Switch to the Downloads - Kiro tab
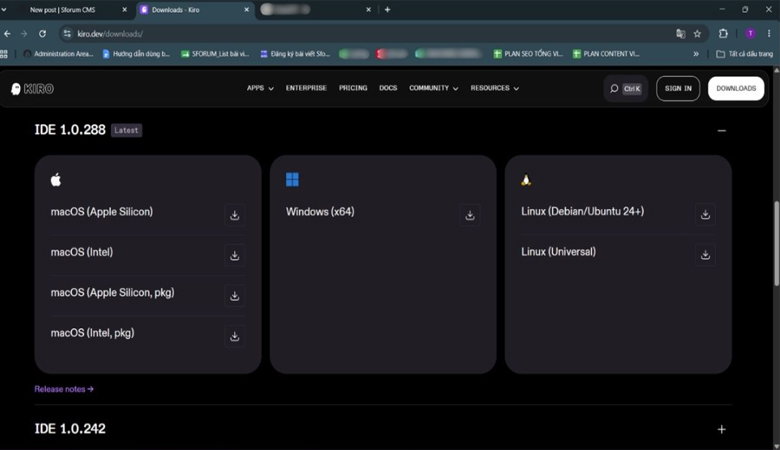 tap(195, 9)
